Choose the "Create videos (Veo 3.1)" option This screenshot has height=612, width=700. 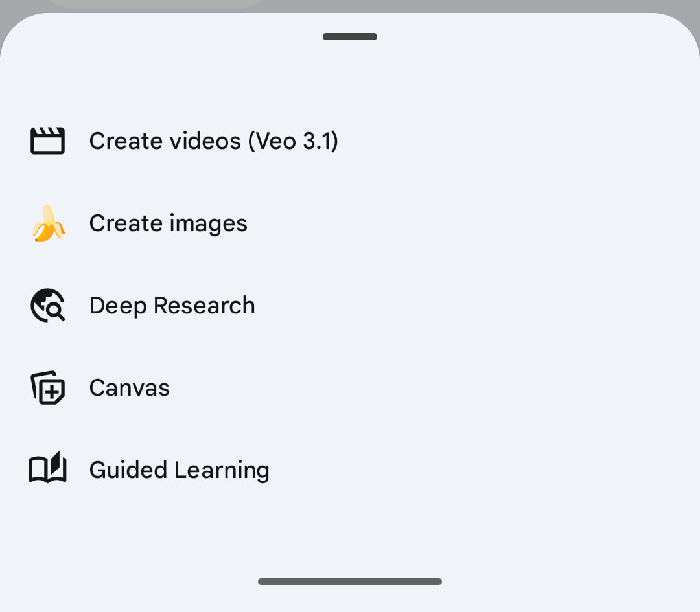pyautogui.click(x=213, y=141)
